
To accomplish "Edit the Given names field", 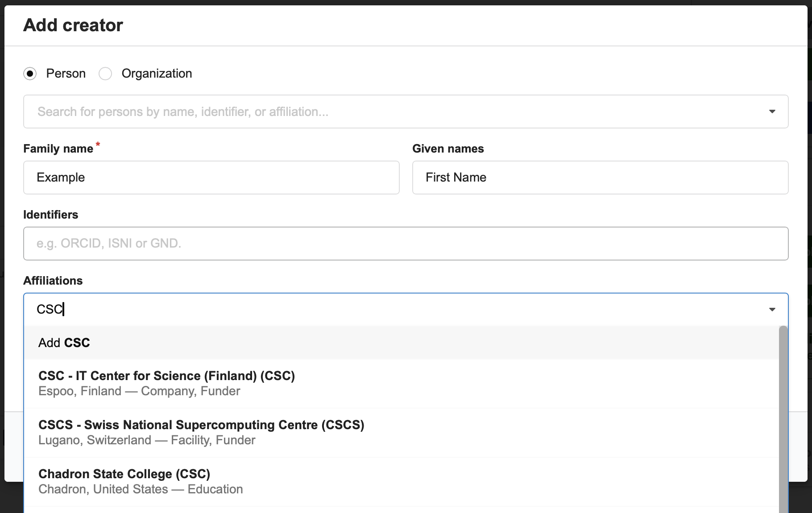I will tap(600, 178).
